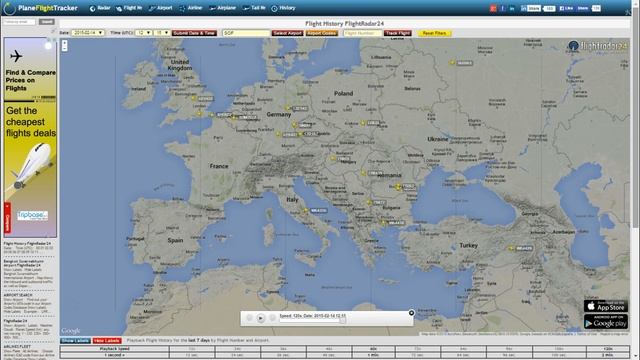
Task: Click the Google logo on the map
Action: (71, 331)
